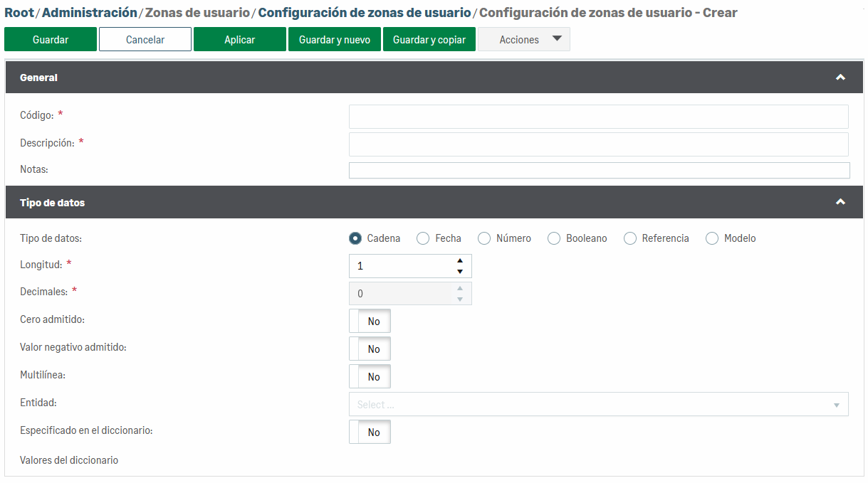Viewport: 868px width, 483px height.
Task: Select Referencia data type
Action: click(629, 239)
